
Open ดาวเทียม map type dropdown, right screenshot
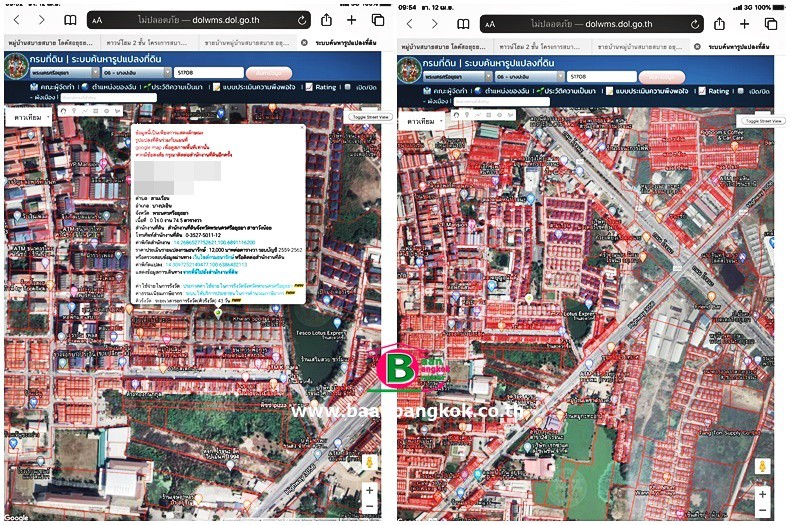(x=424, y=121)
